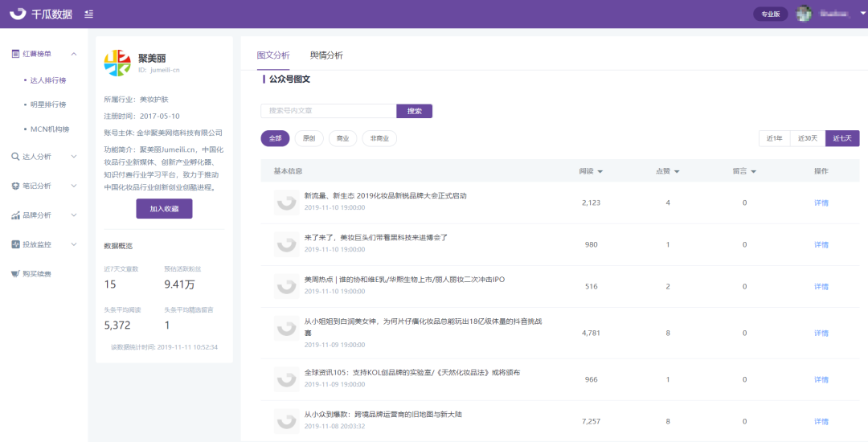Viewport: 868px width, 442px height.
Task: Open 达人排行榜 in the sidebar
Action: [48, 80]
